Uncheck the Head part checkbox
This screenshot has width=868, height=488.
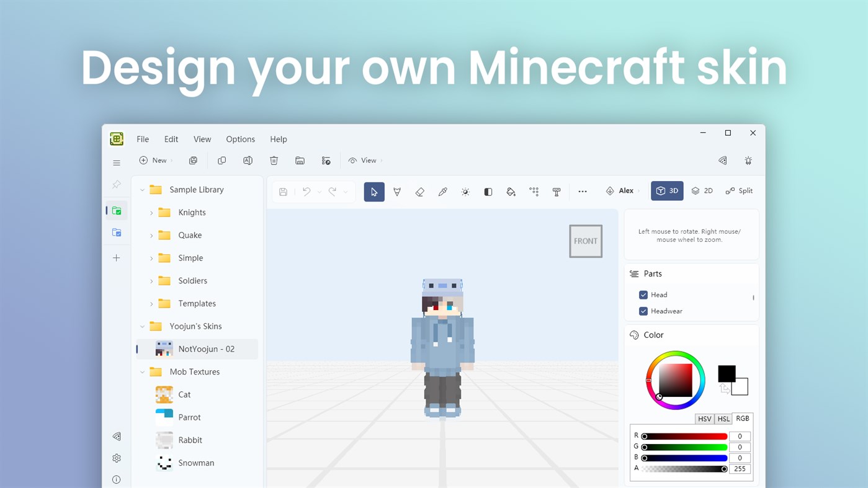coord(643,295)
